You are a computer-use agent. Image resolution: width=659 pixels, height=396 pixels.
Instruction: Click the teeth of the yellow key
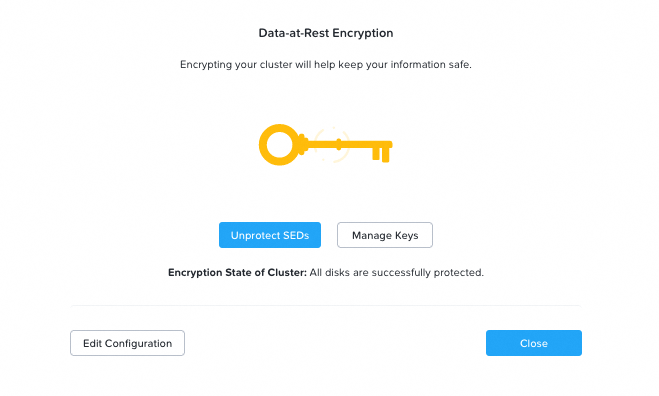(382, 154)
